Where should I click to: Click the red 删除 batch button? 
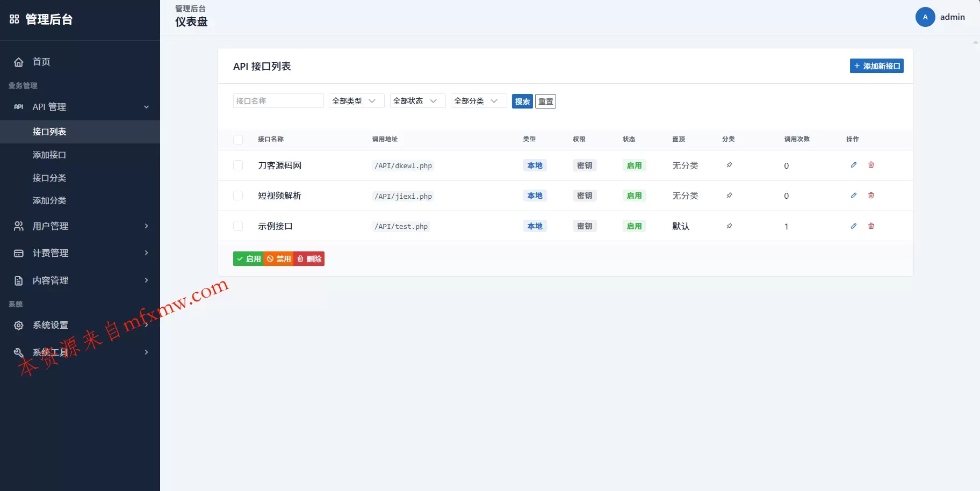(x=309, y=259)
